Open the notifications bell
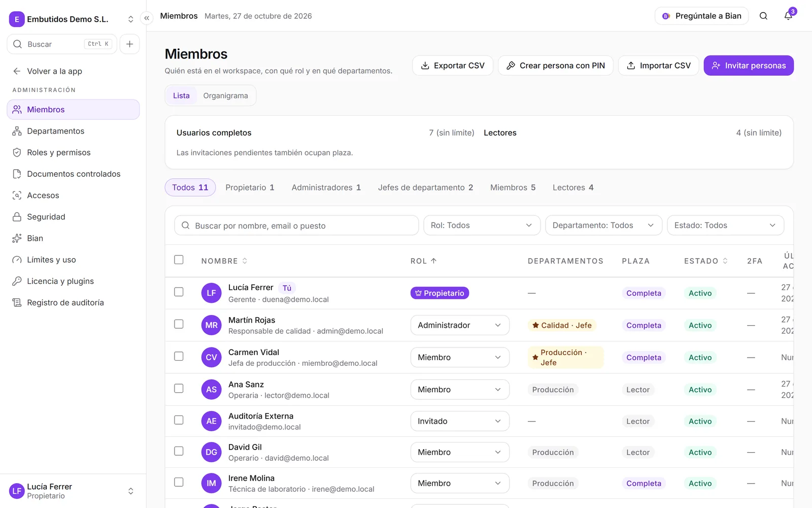This screenshot has width=812, height=508. pyautogui.click(x=788, y=16)
